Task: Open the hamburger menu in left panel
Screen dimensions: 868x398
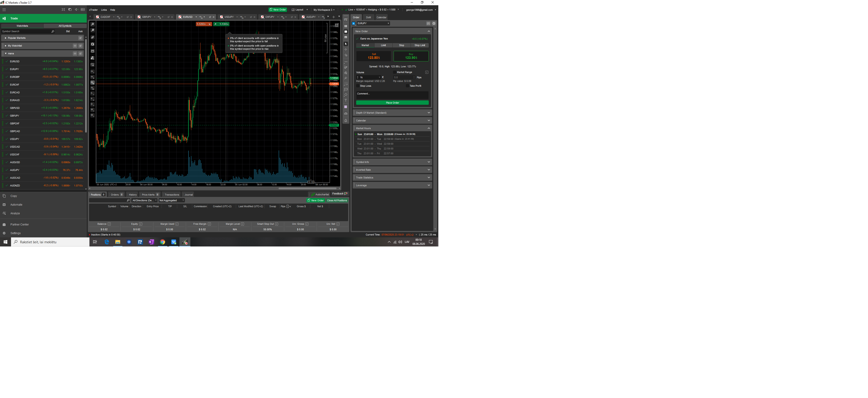Action: pos(4,10)
